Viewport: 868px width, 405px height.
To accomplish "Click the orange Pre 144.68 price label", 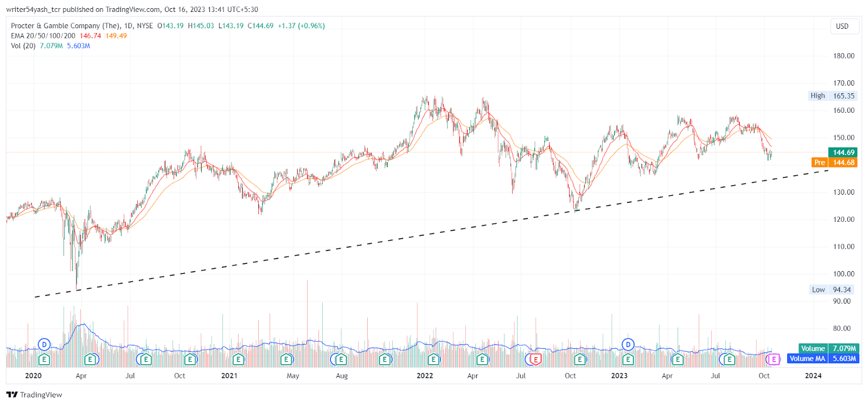I will click(x=834, y=162).
